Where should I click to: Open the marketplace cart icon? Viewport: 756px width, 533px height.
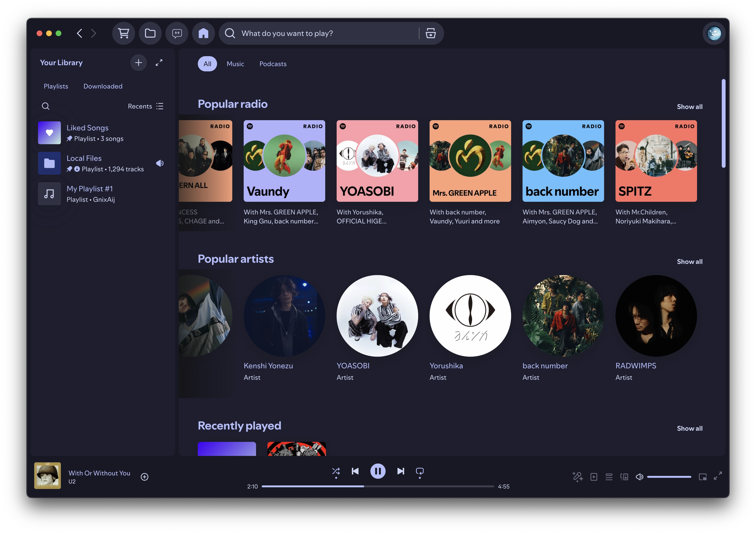click(x=123, y=33)
